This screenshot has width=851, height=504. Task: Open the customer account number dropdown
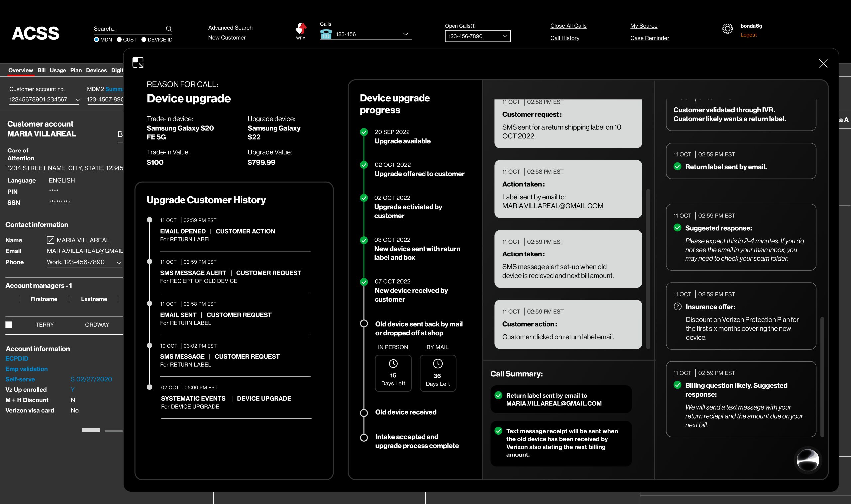77,100
